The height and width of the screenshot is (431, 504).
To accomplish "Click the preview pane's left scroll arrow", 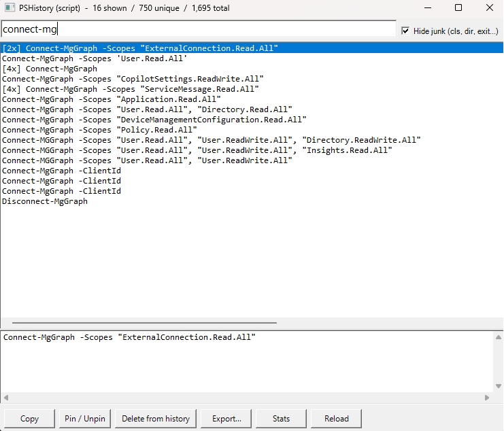I will [6, 398].
